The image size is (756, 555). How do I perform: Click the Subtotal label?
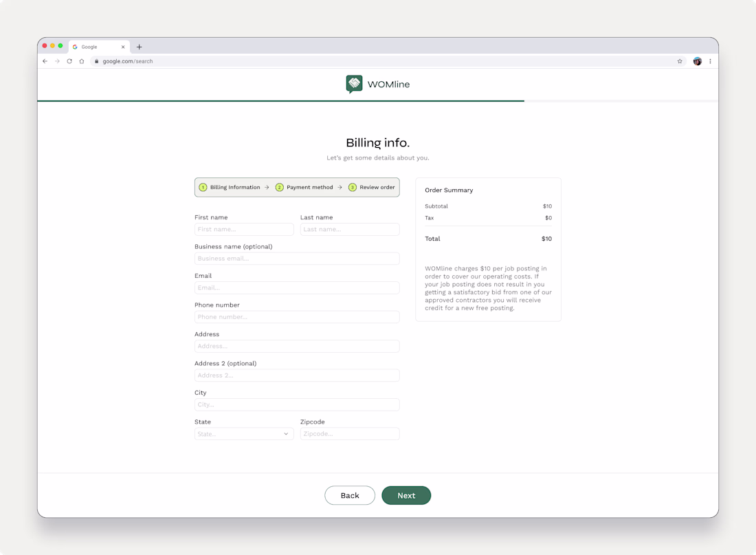pos(436,206)
